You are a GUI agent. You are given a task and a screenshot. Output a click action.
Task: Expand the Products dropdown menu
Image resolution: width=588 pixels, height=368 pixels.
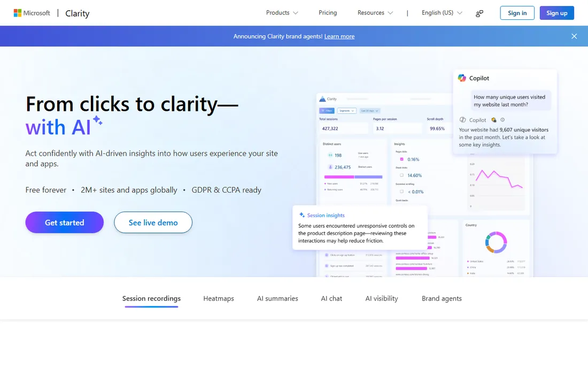coord(282,13)
